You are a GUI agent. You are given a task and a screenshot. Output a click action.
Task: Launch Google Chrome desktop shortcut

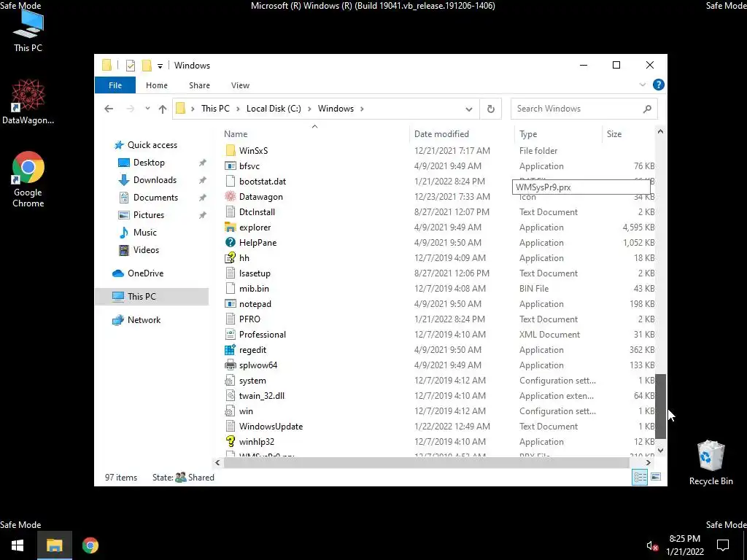click(28, 179)
